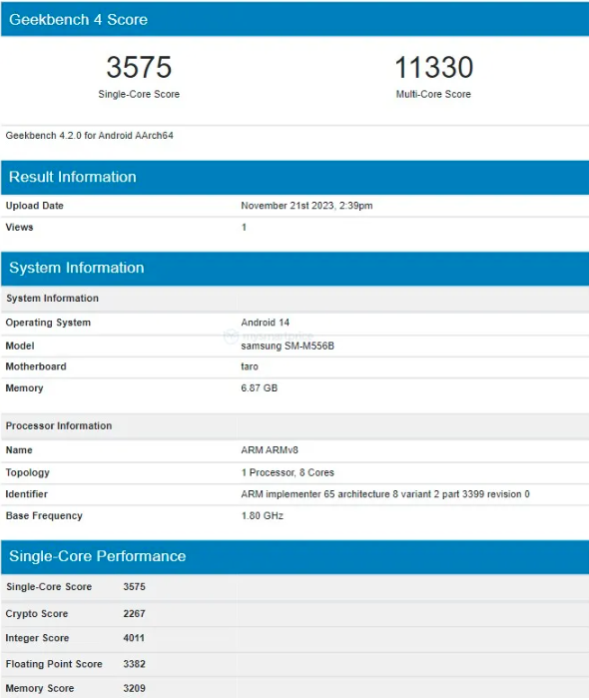Viewport: 589px width, 700px height.
Task: Select the November 21st 2023, 2:39pm value
Action: 306,206
